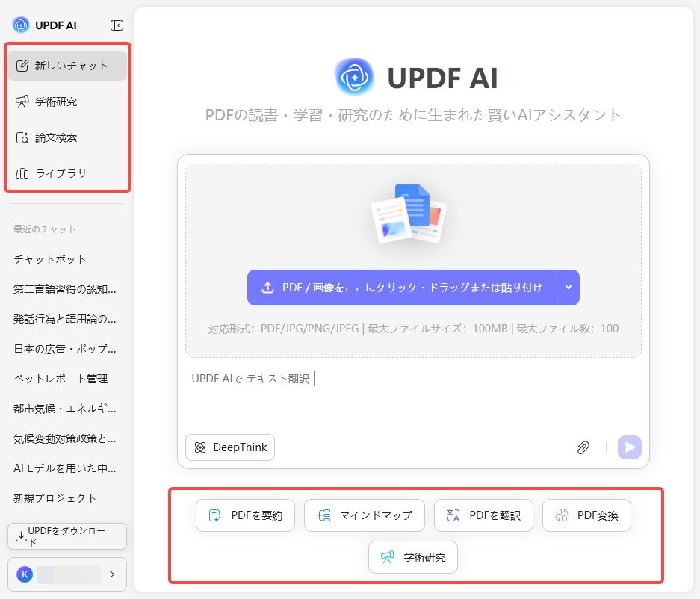Attach a file using the paperclip icon
The height and width of the screenshot is (599, 700).
click(x=583, y=447)
